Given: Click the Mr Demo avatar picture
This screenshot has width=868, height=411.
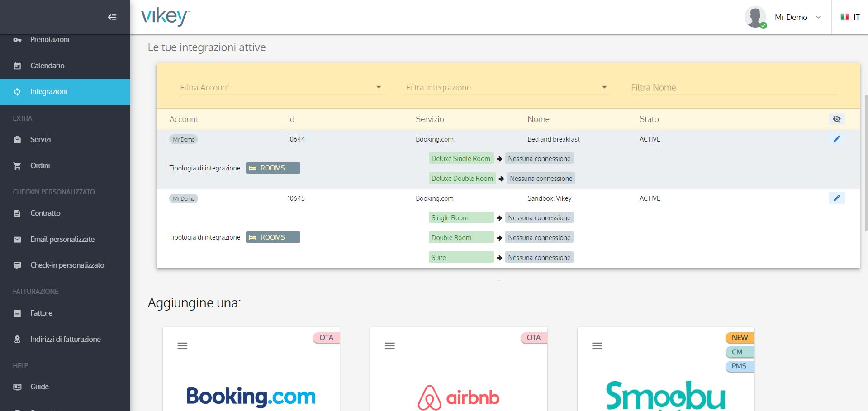Looking at the screenshot, I should click(755, 17).
